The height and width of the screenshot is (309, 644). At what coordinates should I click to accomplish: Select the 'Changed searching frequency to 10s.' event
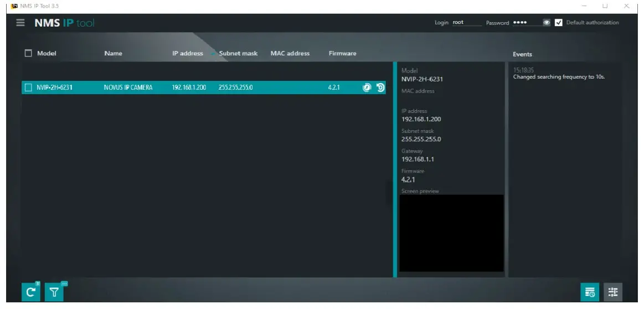(x=559, y=77)
